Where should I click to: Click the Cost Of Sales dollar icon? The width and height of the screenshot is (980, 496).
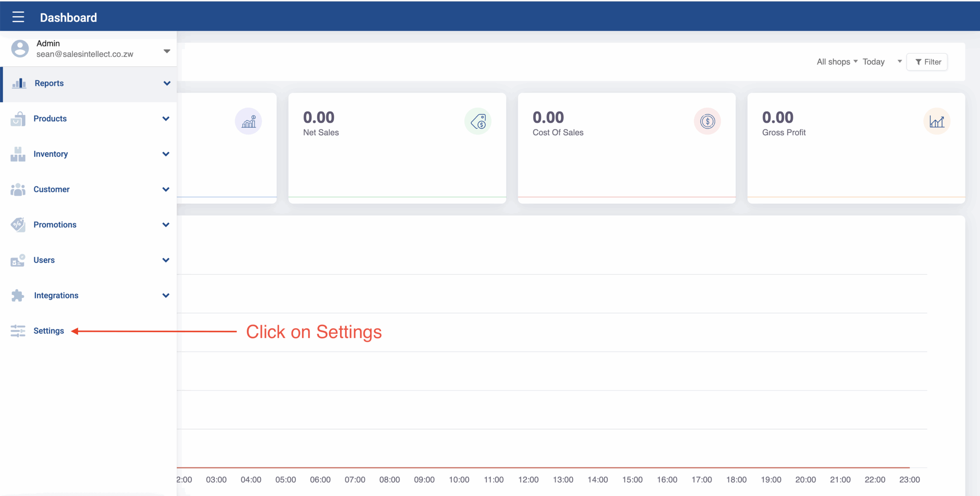[x=707, y=121]
